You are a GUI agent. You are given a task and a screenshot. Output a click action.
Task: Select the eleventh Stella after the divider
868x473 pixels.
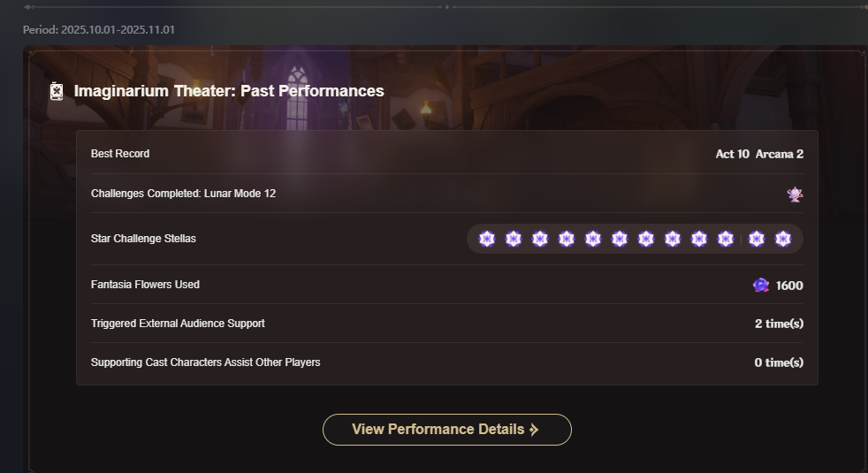[756, 239]
